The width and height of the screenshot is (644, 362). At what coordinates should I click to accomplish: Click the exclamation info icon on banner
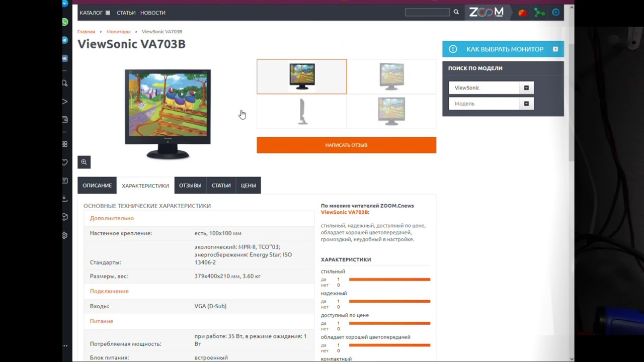453,49
